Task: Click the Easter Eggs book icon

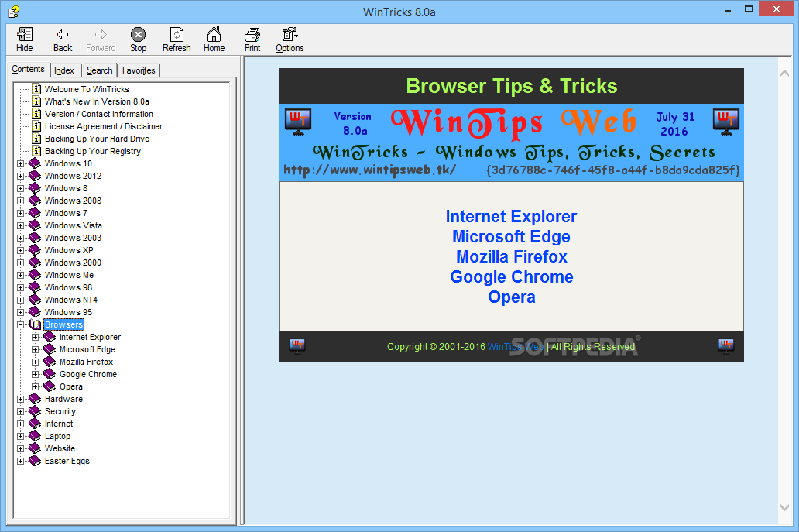Action: (x=35, y=461)
